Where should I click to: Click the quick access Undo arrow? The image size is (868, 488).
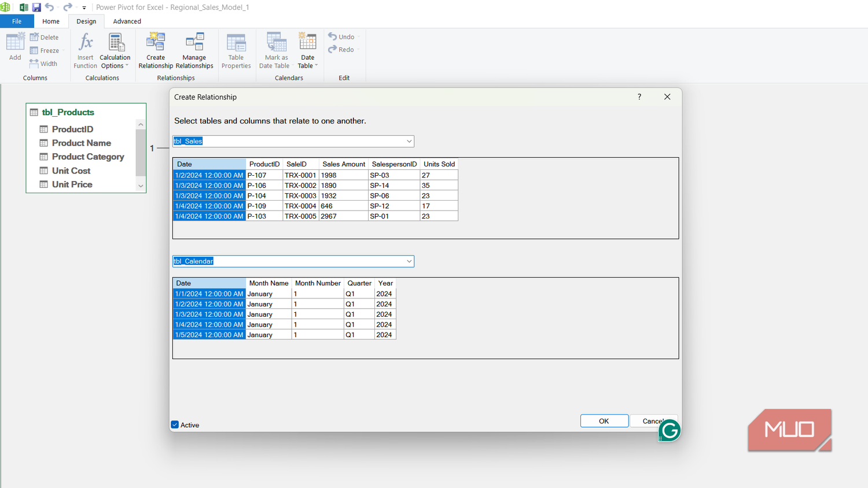tap(50, 8)
